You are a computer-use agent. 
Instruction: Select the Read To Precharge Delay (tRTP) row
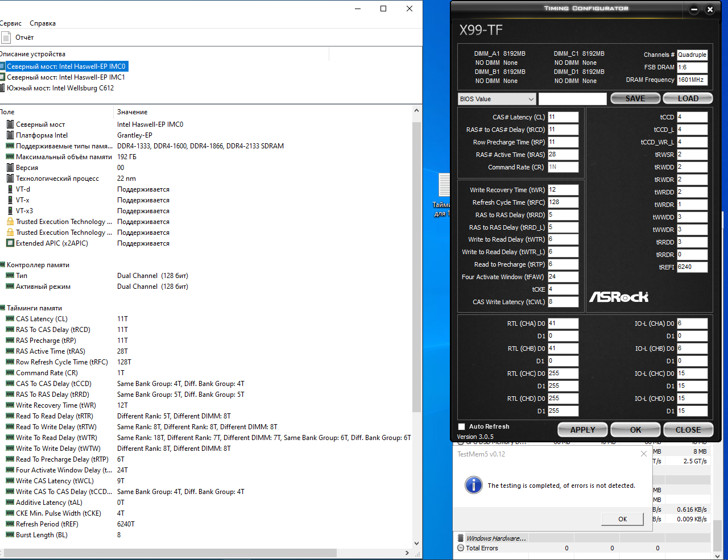pyautogui.click(x=206, y=459)
